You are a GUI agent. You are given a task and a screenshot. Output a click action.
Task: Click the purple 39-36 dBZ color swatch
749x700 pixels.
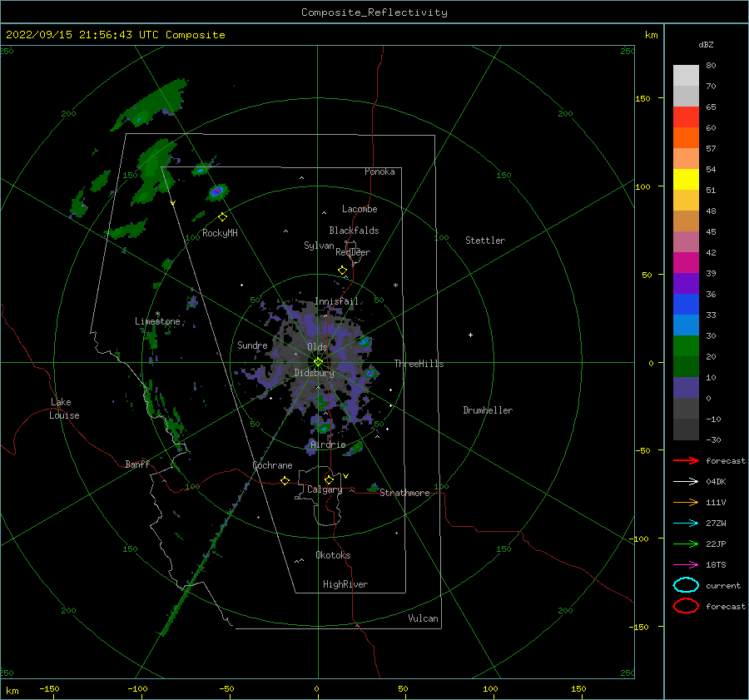686,284
